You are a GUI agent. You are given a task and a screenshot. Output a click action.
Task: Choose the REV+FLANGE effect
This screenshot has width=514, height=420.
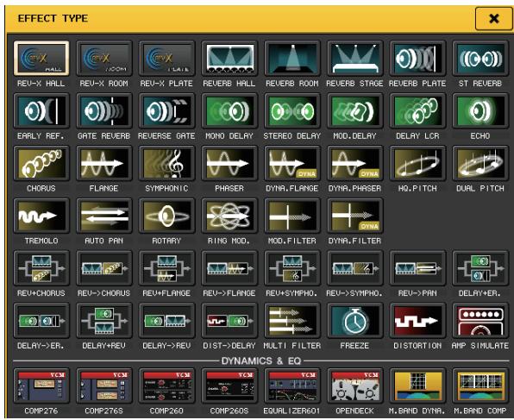[166, 268]
